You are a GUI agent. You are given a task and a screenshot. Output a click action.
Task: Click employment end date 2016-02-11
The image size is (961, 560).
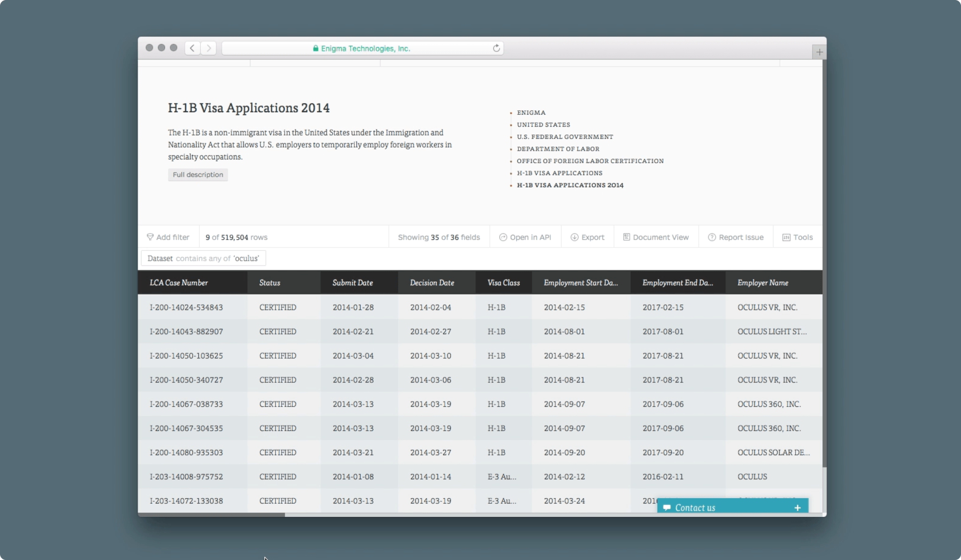663,477
